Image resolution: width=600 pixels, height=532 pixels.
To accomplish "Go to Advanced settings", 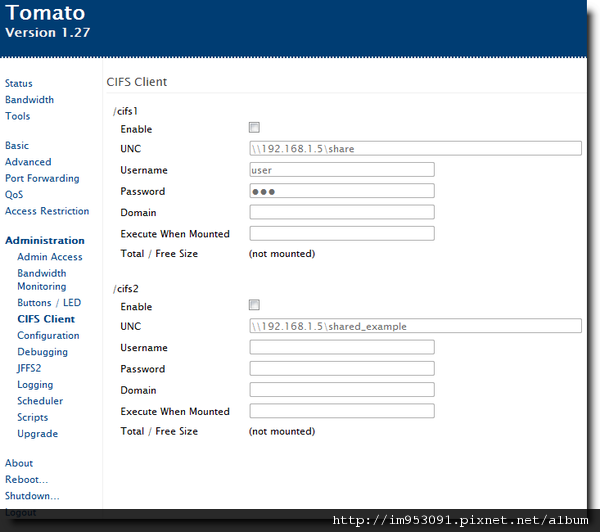I will [x=28, y=162].
